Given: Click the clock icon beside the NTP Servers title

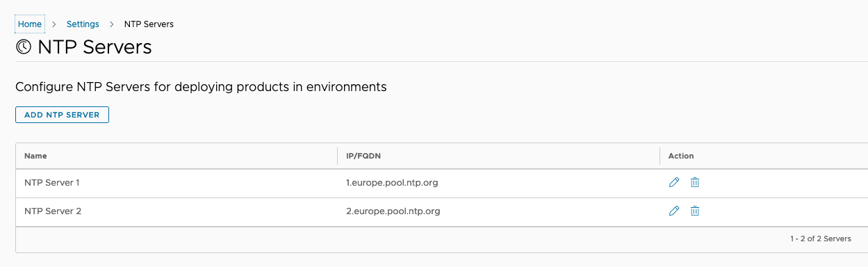Looking at the screenshot, I should (x=24, y=47).
